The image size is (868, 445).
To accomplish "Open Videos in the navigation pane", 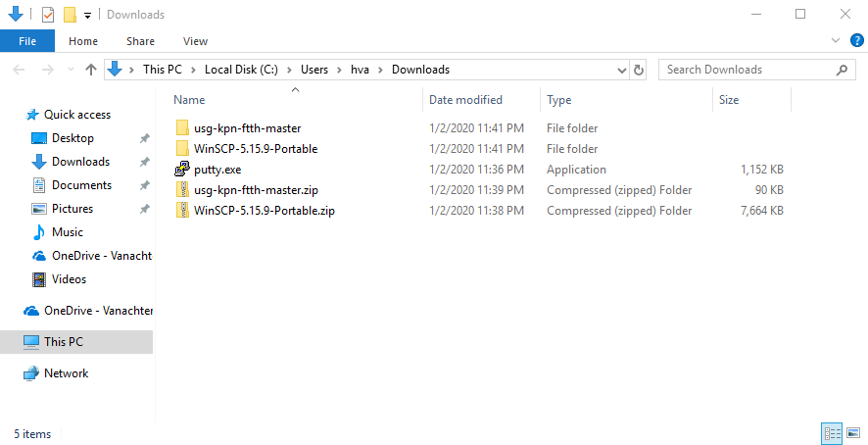I will [x=69, y=279].
